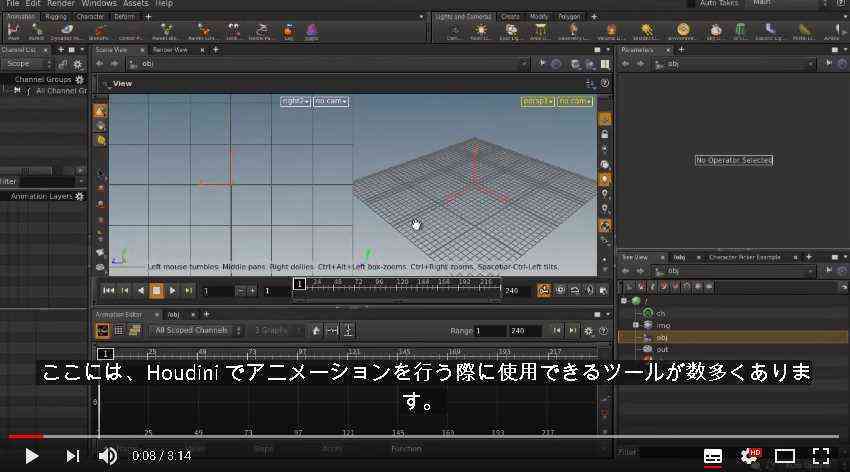Expand the img node in tree view
850x472 pixels.
tap(636, 325)
